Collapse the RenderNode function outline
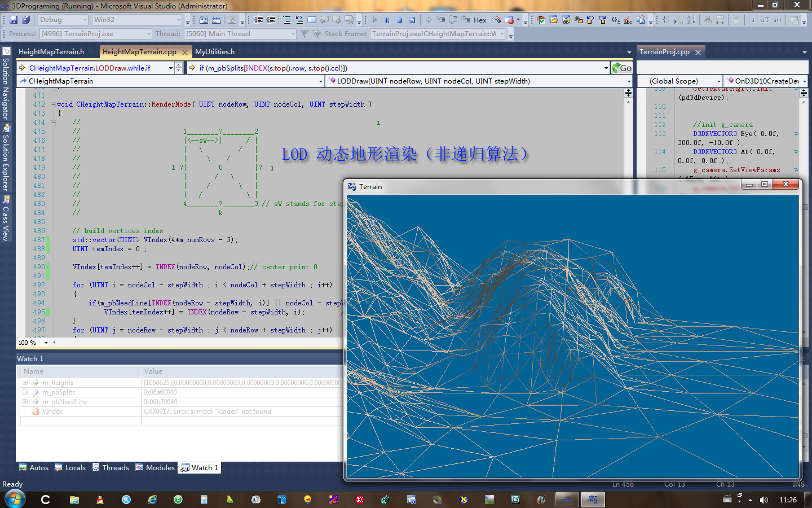Screen dimensions: 812x508 point(53,104)
